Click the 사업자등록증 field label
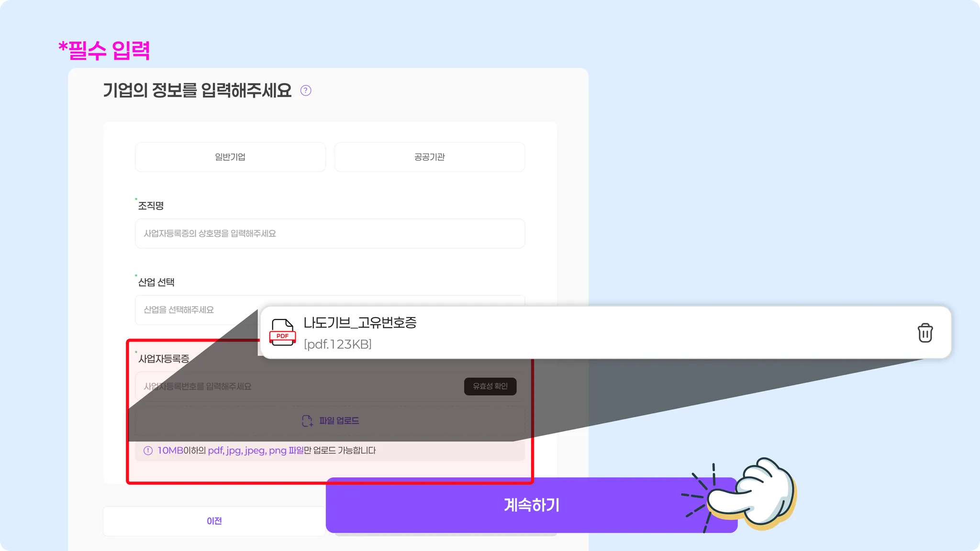This screenshot has height=551, width=980. (164, 359)
